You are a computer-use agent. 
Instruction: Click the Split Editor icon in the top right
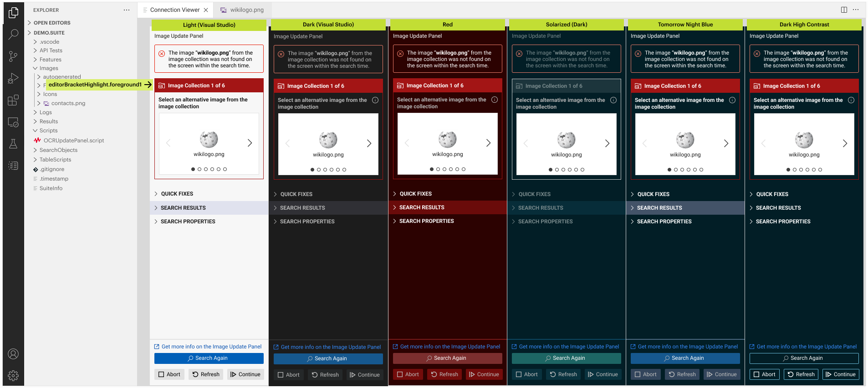click(844, 10)
